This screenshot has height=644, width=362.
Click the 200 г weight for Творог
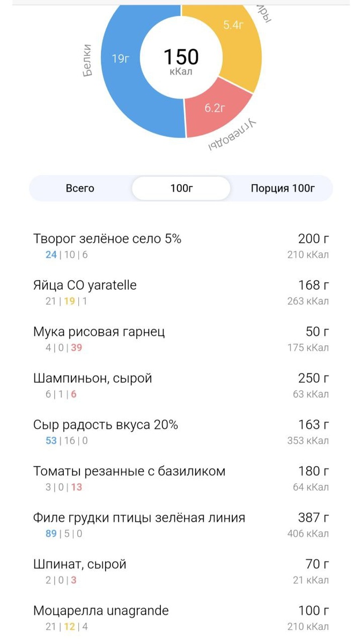point(314,238)
